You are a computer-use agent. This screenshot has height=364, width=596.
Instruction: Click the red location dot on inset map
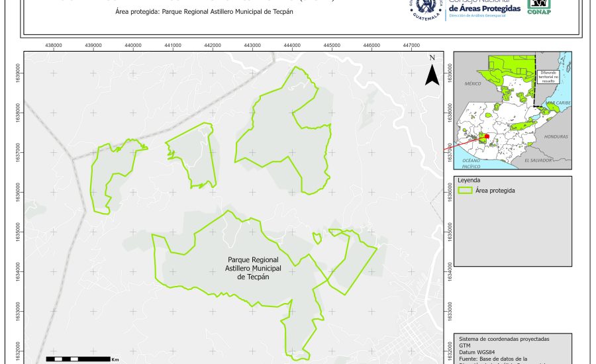tap(487, 136)
